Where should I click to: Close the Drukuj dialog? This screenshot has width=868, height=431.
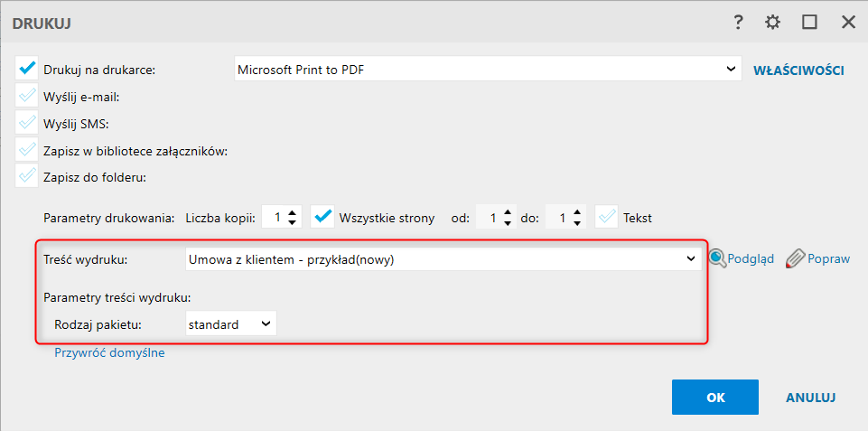(848, 23)
